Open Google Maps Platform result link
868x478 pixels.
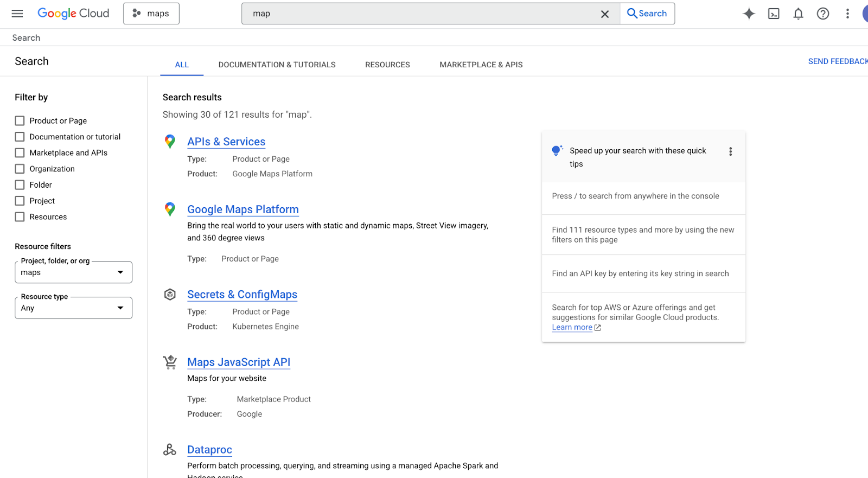[243, 209]
